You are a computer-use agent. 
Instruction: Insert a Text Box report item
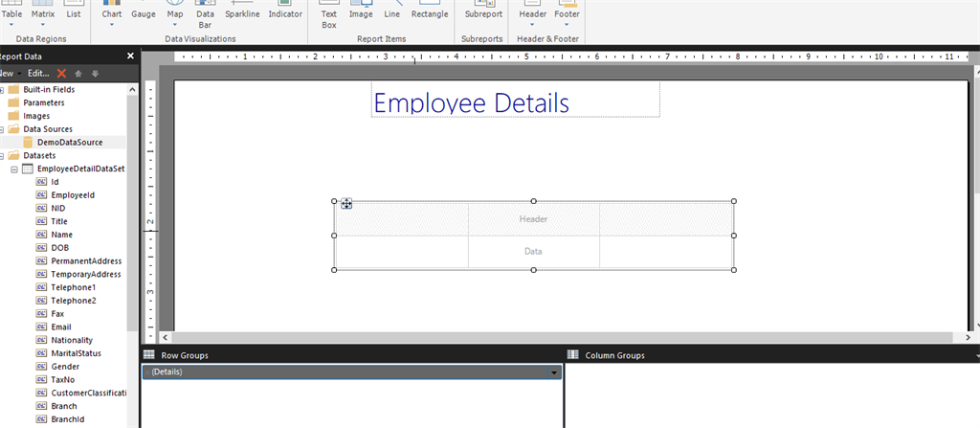[x=329, y=14]
